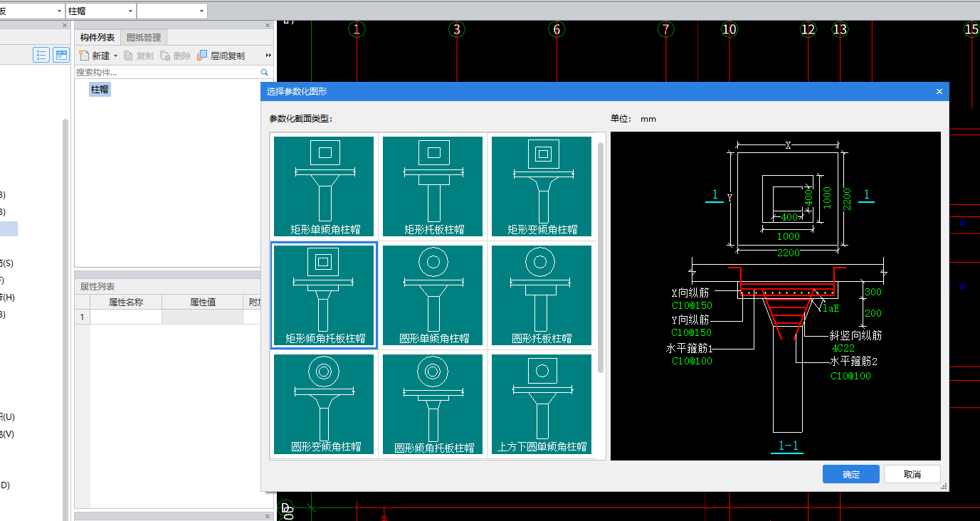980x521 pixels.
Task: Pick the 圆形托板柱帽 section type
Action: 542,295
